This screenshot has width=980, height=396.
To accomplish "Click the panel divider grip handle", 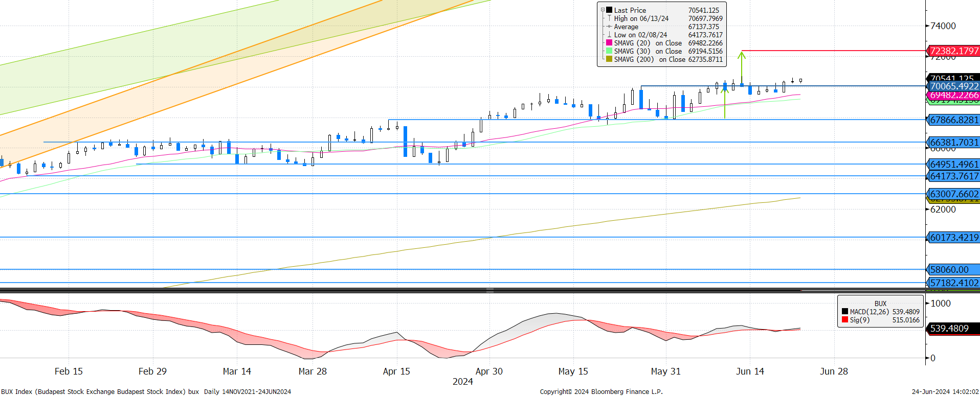I will 489,290.
